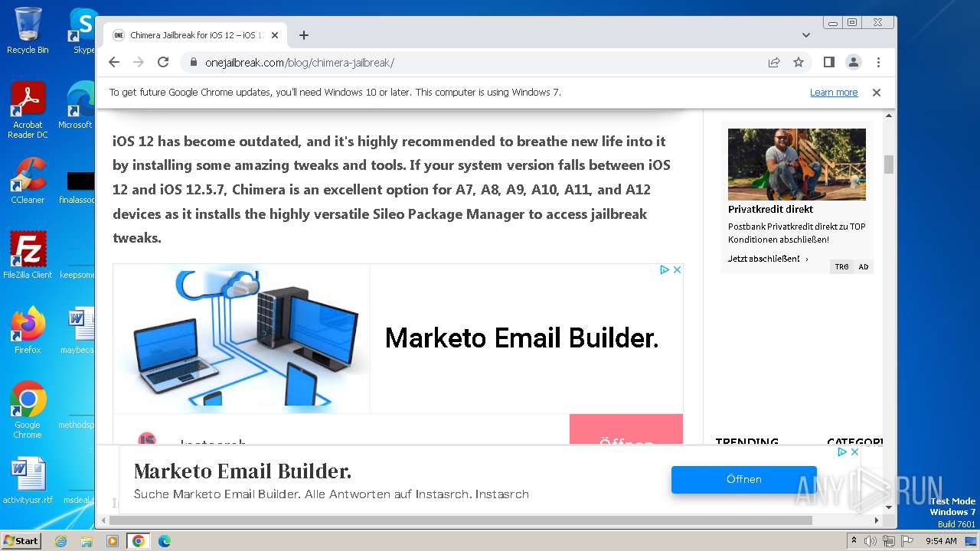Click the scrollbar down arrow
980x551 pixels.
[889, 507]
